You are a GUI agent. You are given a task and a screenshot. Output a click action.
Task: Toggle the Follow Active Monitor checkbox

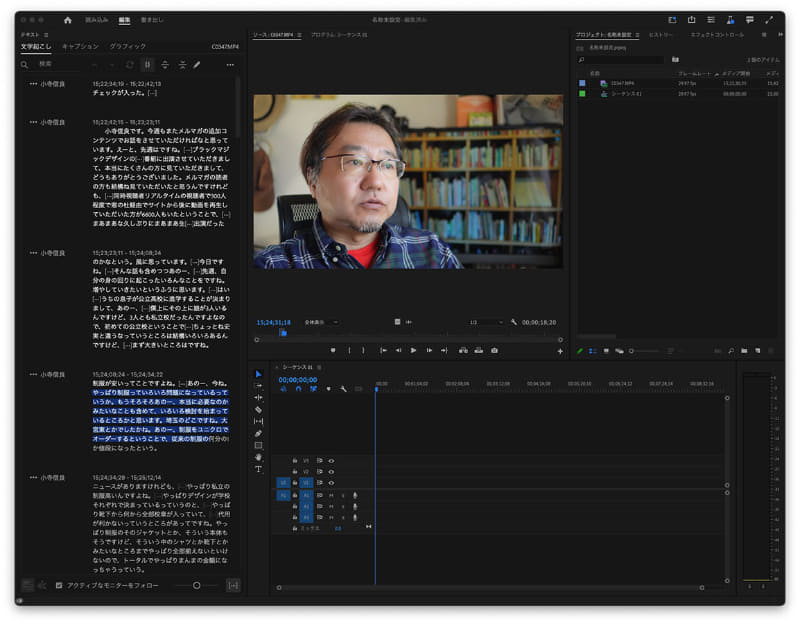point(59,585)
